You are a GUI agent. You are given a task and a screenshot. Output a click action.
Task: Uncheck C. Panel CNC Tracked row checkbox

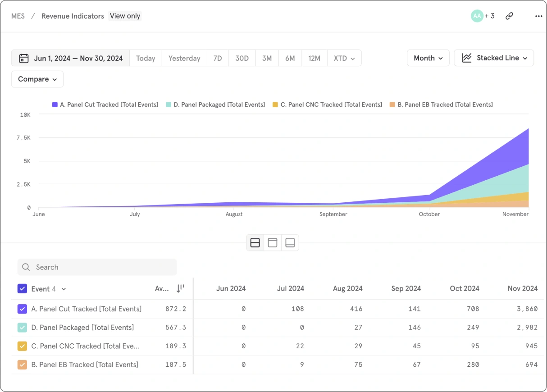click(22, 346)
